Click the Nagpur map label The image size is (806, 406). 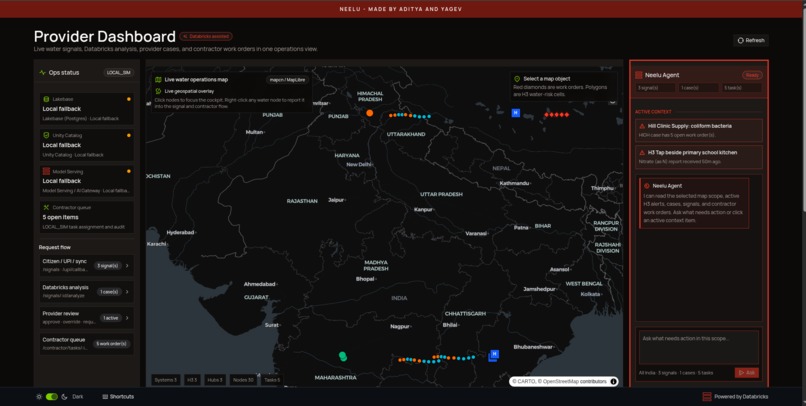tap(399, 327)
